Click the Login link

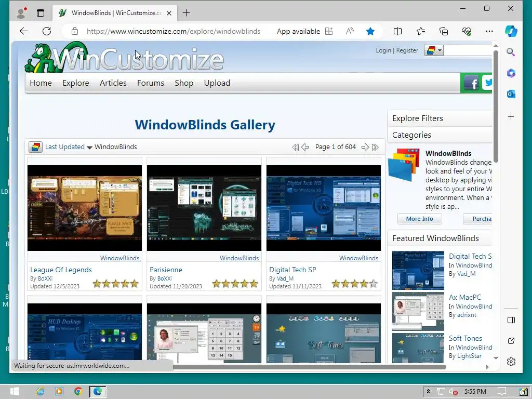(383, 50)
